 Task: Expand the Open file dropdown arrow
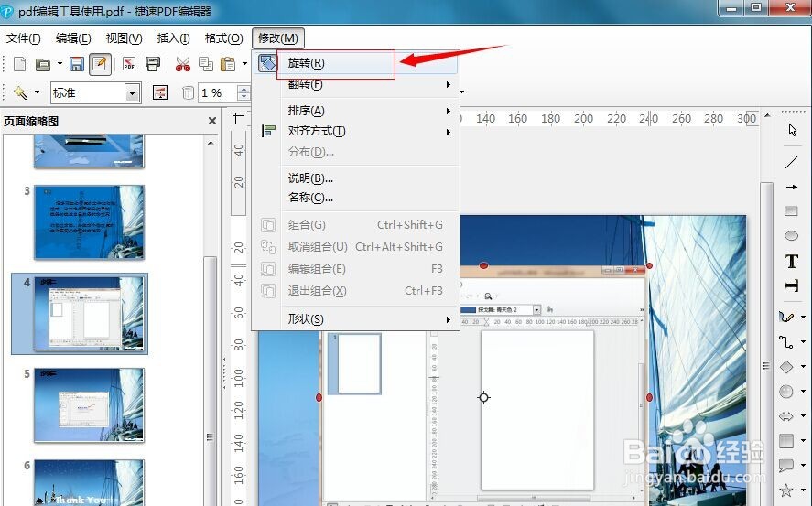pyautogui.click(x=60, y=64)
